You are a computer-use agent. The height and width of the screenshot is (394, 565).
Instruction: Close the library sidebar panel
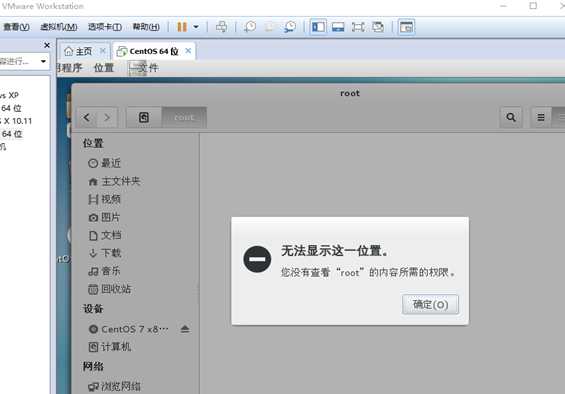pyautogui.click(x=47, y=45)
